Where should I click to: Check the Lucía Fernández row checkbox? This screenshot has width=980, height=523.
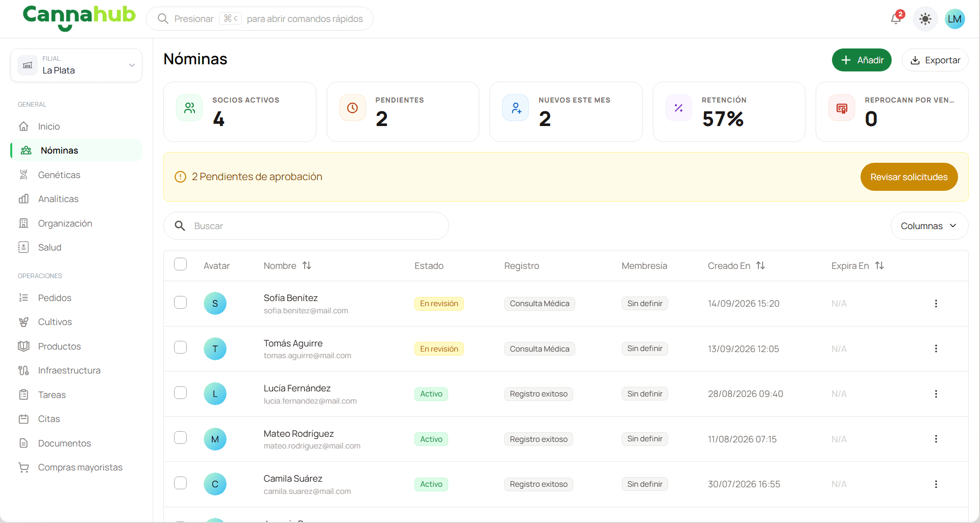coord(180,392)
